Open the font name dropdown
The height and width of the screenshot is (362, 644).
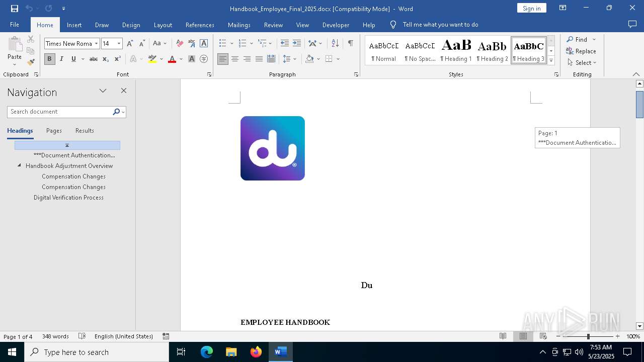coord(97,44)
